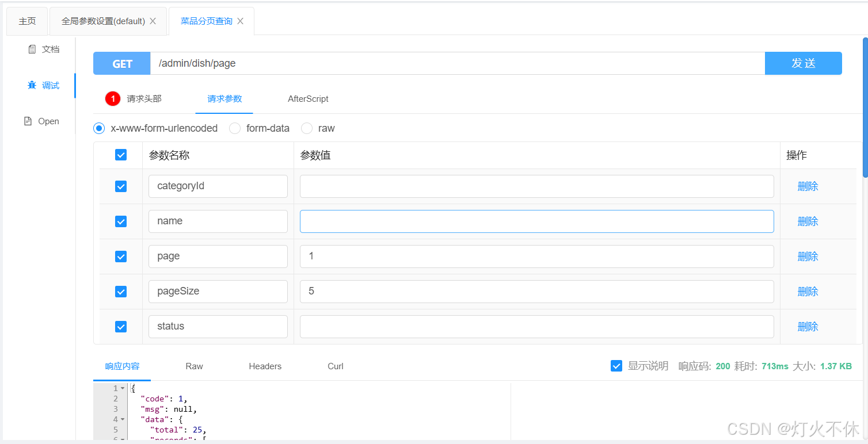Delete the page row via 删除
The image size is (868, 444).
click(x=808, y=257)
